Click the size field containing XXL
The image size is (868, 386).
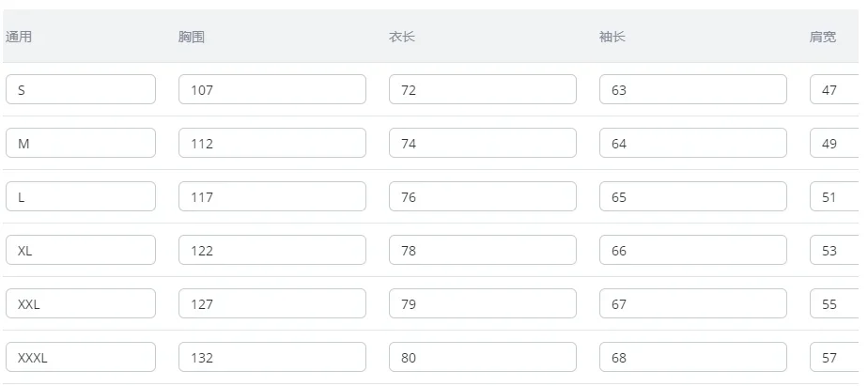[x=81, y=303]
